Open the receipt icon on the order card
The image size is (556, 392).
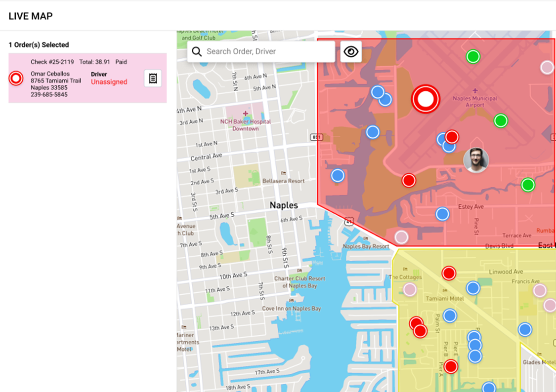(153, 78)
